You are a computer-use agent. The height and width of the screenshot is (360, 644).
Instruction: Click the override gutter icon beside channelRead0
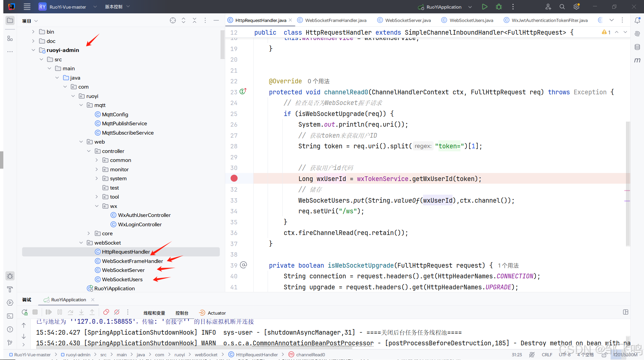(243, 91)
